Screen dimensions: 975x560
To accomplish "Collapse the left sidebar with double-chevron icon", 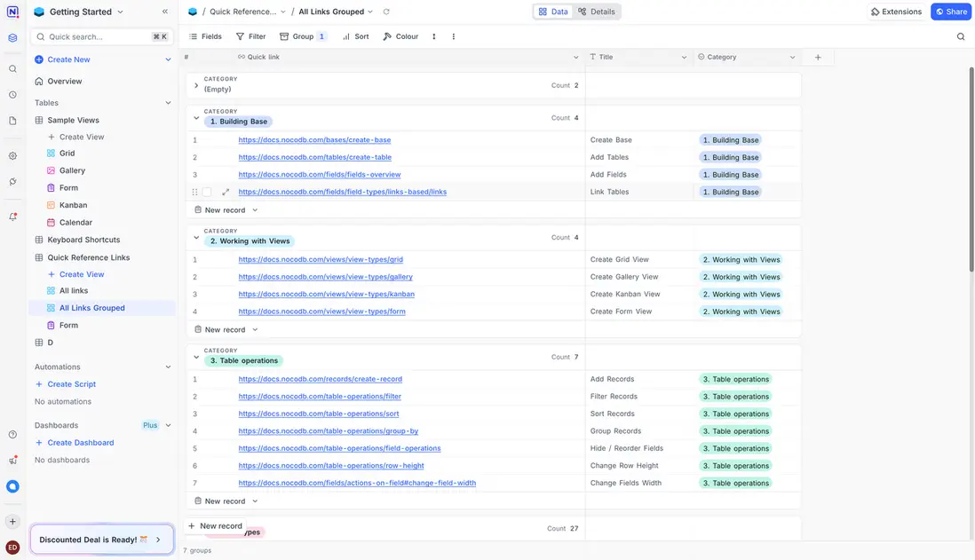I will coord(165,12).
